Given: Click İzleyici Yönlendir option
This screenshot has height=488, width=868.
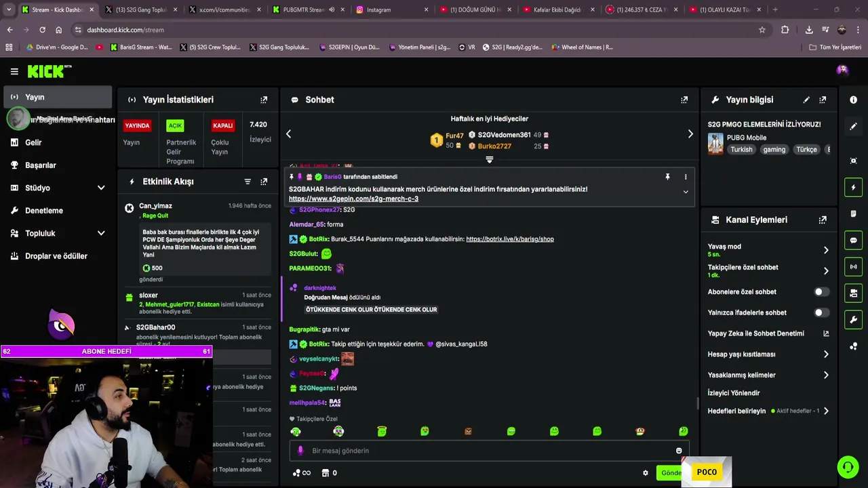Looking at the screenshot, I should point(733,393).
